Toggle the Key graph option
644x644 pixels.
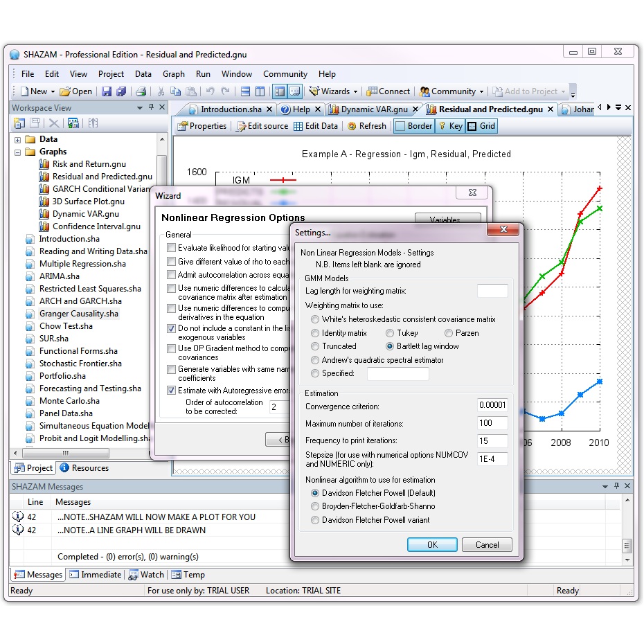tap(451, 126)
